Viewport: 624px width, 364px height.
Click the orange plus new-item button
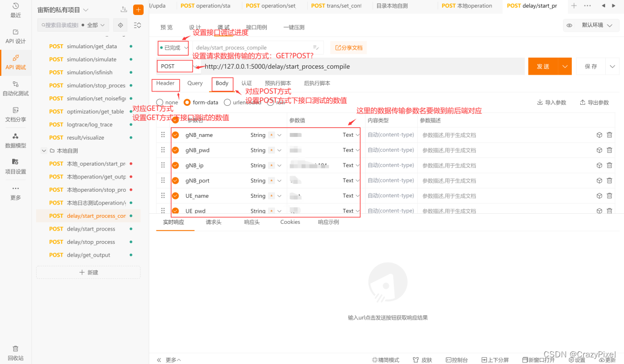(x=138, y=9)
